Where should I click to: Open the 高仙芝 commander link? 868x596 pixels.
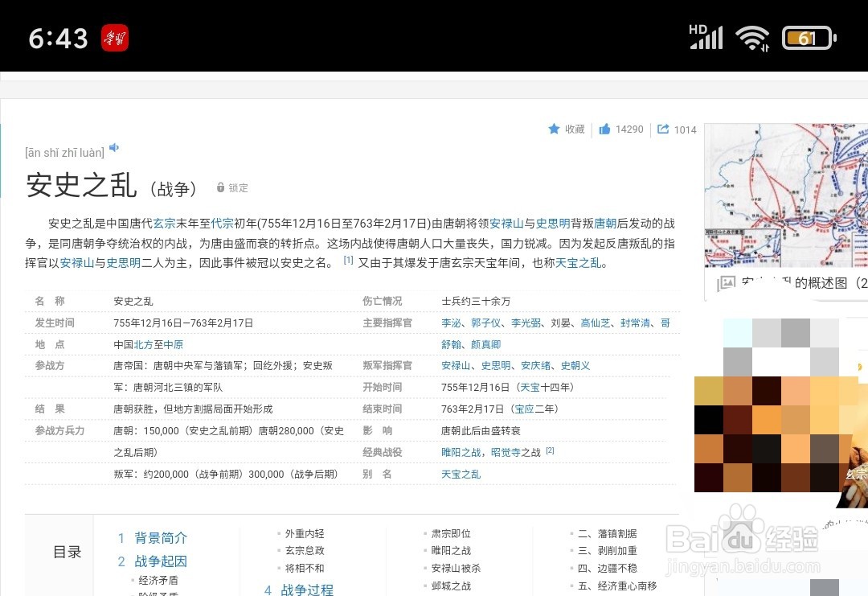point(596,323)
